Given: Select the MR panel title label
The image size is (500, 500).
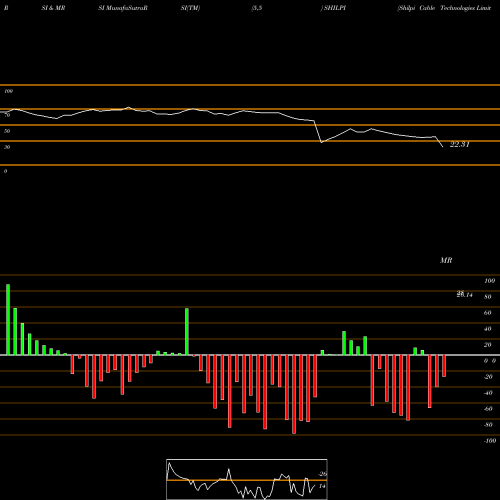Looking at the screenshot, I should click(x=446, y=260).
